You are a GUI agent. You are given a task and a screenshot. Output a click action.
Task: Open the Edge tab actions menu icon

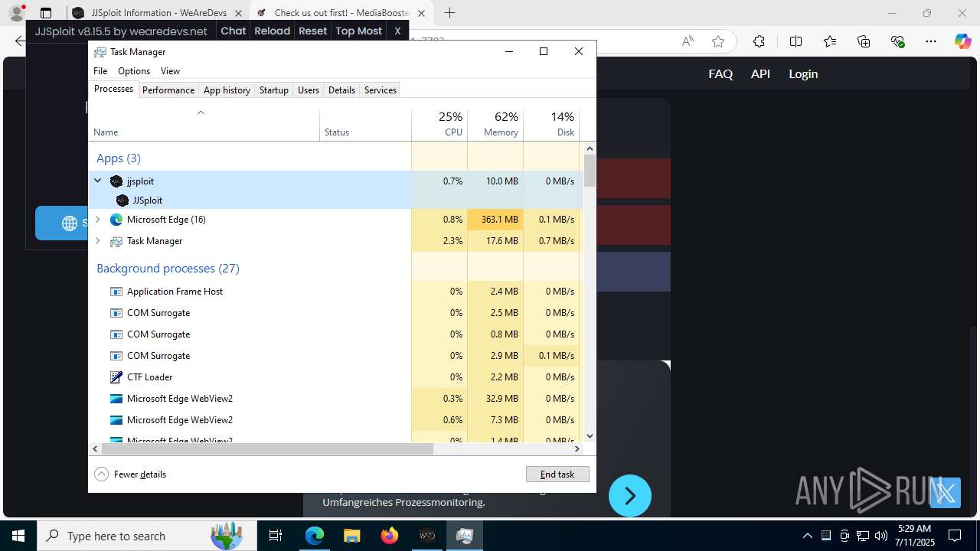pos(46,13)
